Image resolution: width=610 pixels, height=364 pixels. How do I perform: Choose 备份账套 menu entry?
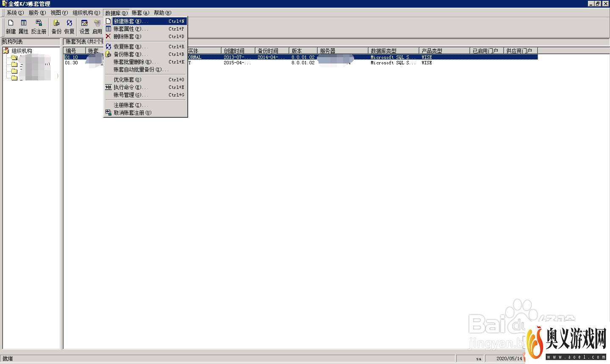click(x=145, y=54)
